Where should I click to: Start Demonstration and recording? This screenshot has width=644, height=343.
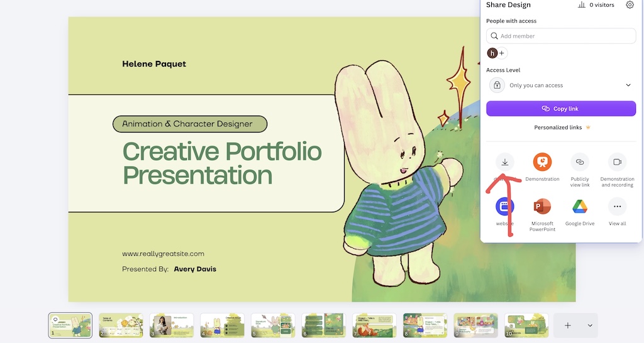click(617, 162)
